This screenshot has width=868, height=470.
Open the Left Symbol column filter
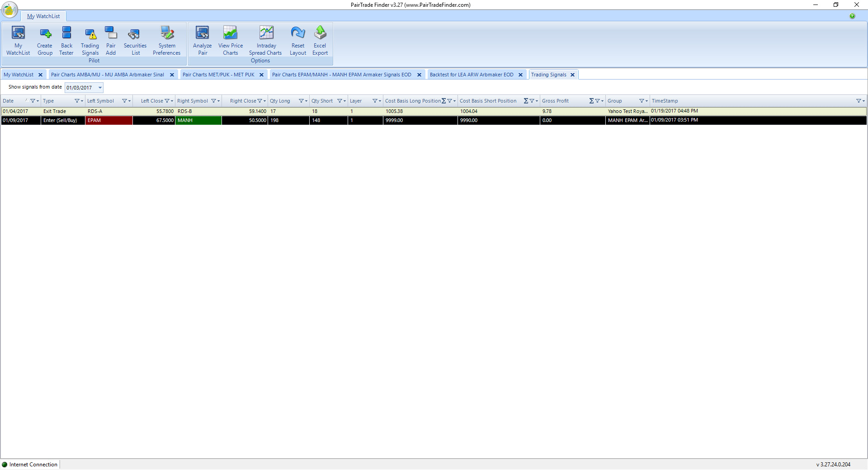[126, 101]
